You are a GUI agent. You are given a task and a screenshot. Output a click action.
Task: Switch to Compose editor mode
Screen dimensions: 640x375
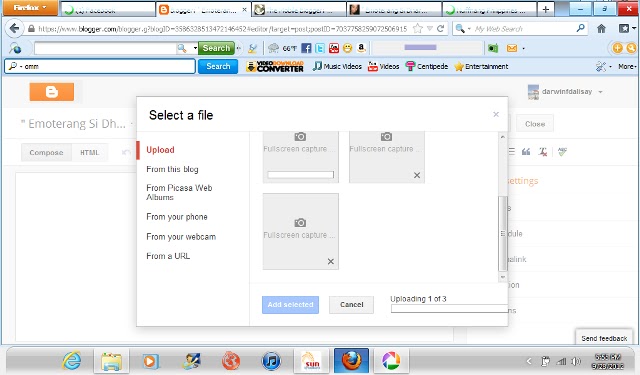pyautogui.click(x=46, y=152)
